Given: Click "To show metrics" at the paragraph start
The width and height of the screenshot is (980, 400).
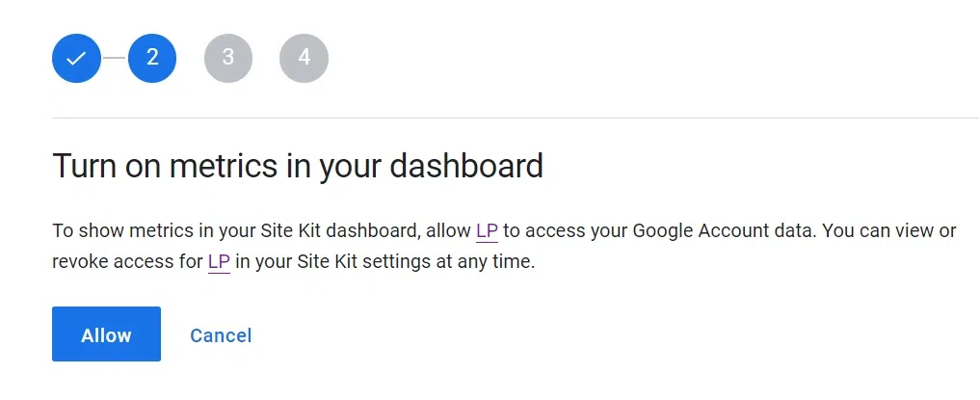Looking at the screenshot, I should tap(108, 231).
